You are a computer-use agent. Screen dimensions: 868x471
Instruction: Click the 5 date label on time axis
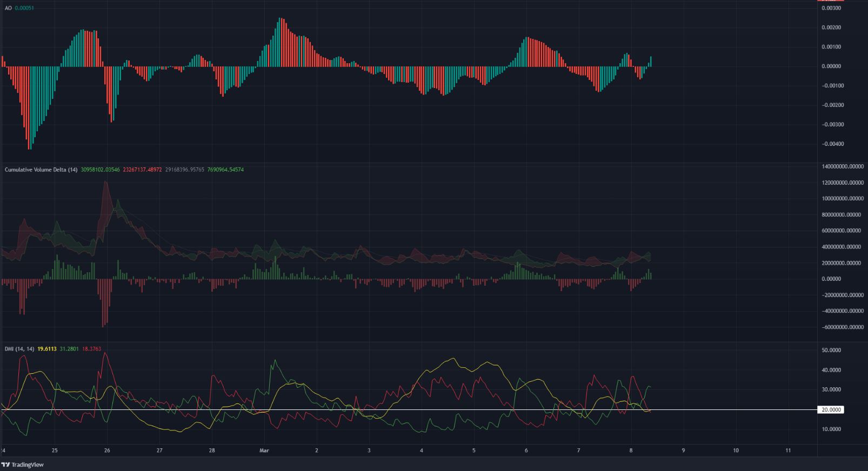[x=474, y=450]
